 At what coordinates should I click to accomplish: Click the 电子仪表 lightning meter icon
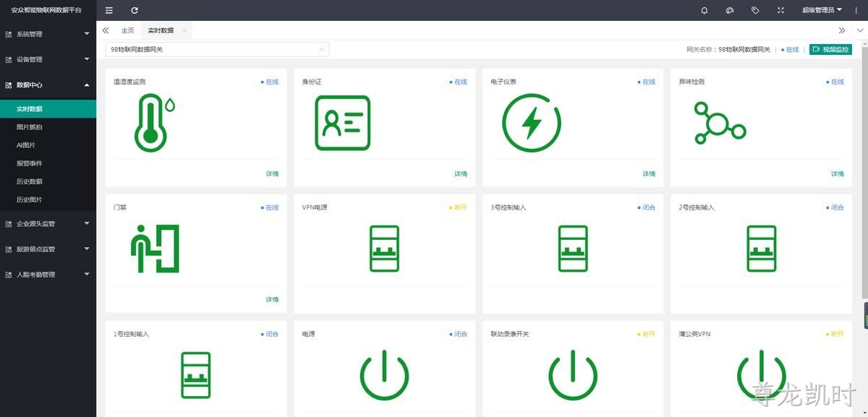point(532,123)
